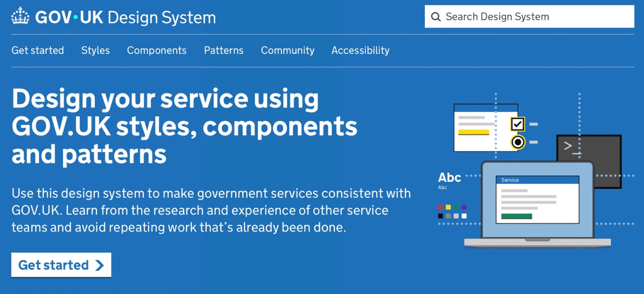Click the chevron arrow in Get started button
This screenshot has width=644, height=294.
[x=99, y=265]
